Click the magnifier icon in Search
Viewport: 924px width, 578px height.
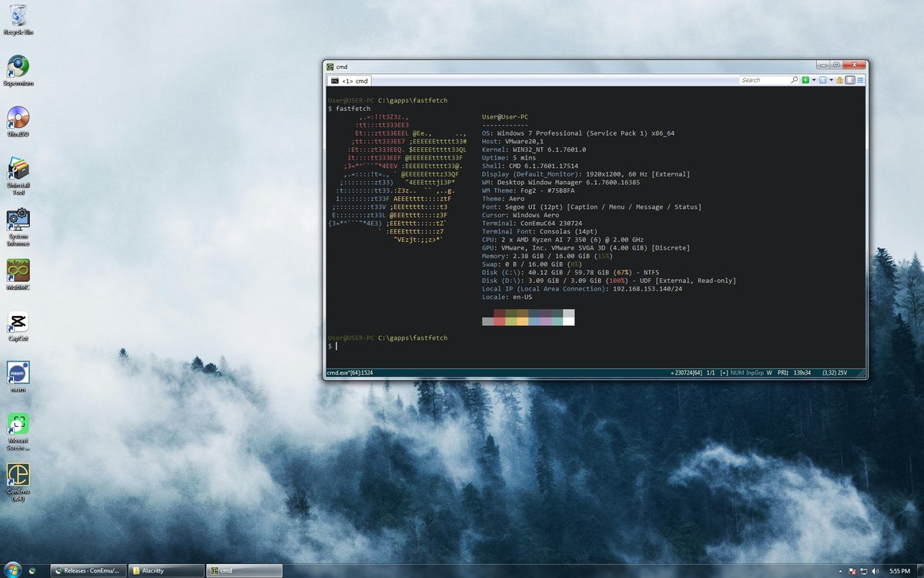pos(795,80)
